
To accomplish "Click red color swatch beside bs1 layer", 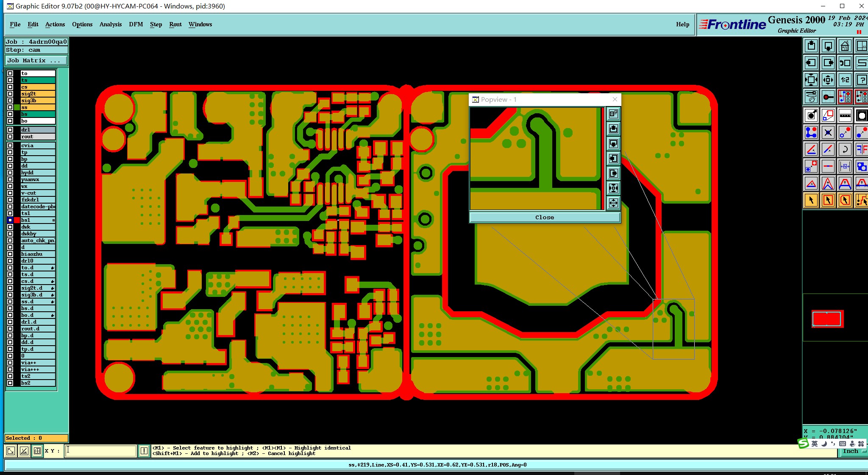I will point(17,220).
